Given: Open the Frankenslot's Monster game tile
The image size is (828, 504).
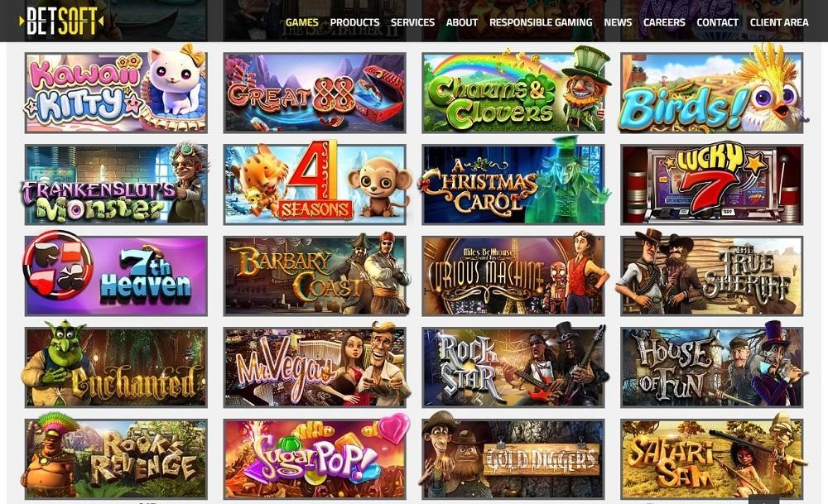Looking at the screenshot, I should (116, 185).
